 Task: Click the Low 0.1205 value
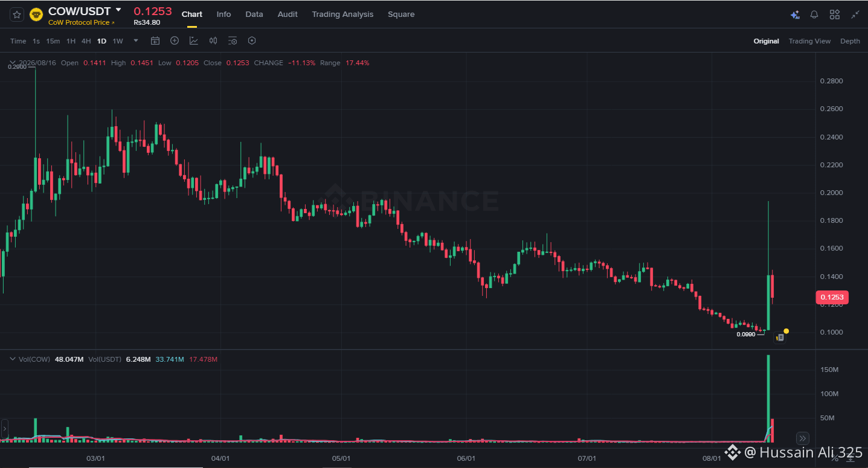187,63
